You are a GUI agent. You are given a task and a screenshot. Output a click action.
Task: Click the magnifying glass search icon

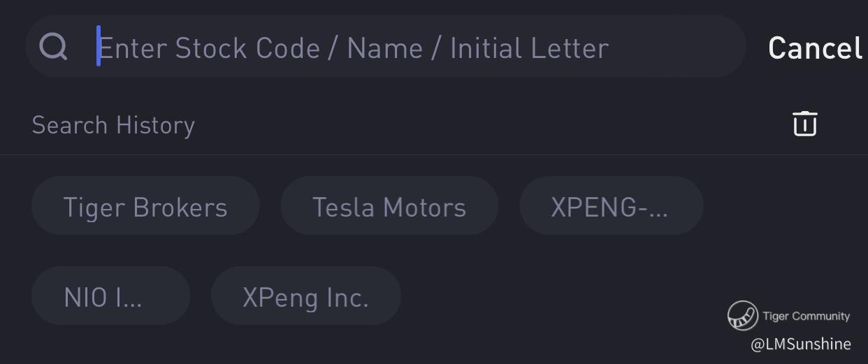pos(53,47)
